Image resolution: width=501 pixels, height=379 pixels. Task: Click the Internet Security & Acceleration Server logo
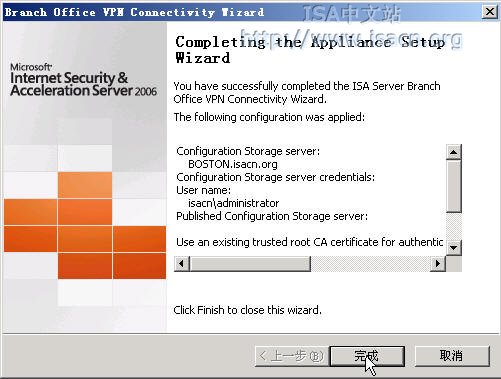(x=83, y=80)
